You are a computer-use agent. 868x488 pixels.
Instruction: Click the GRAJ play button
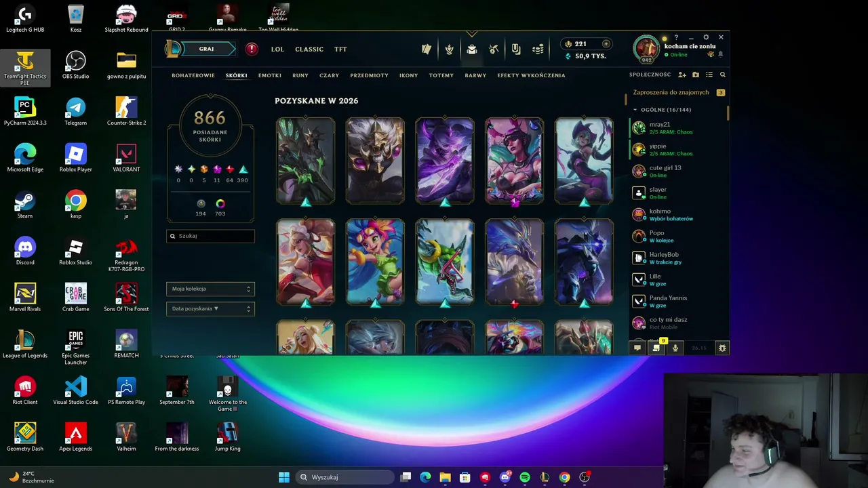[207, 49]
